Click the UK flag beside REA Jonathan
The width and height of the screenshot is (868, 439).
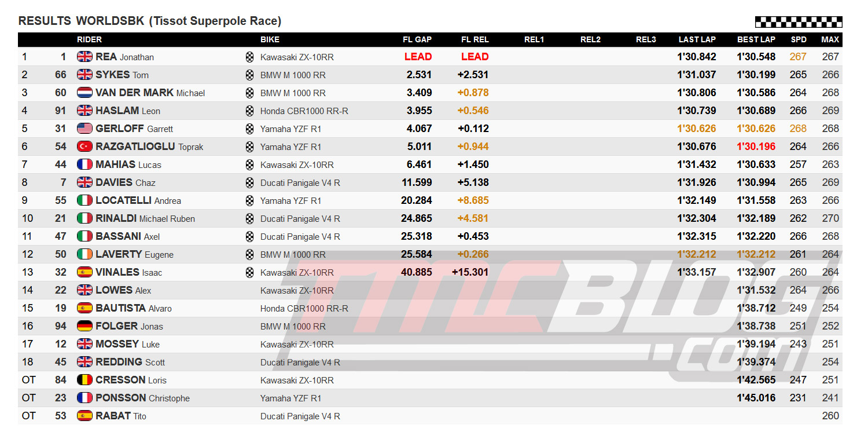tap(84, 57)
